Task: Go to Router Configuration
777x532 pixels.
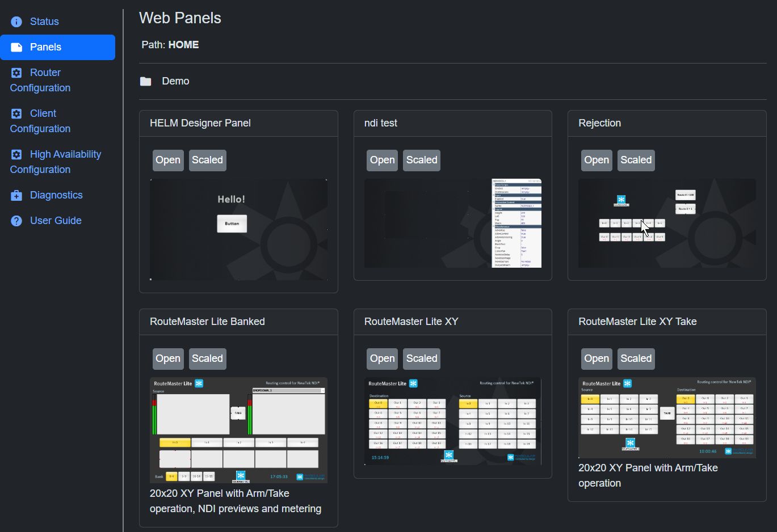Action: pyautogui.click(x=57, y=80)
